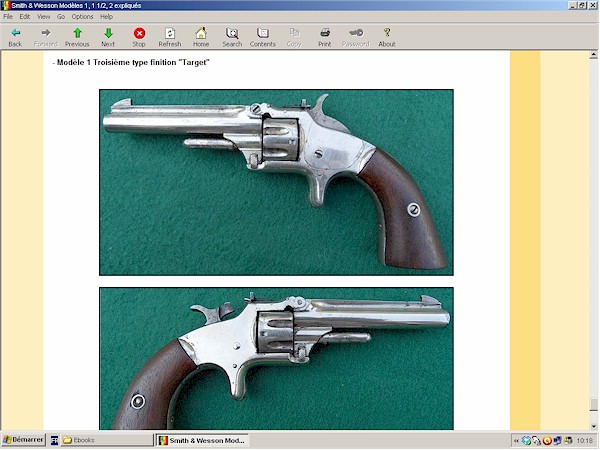Open the Contents toolbar button

click(x=263, y=37)
